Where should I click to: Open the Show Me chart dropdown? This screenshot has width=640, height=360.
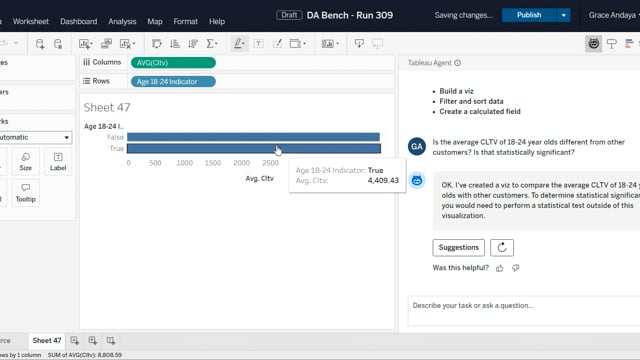330,44
